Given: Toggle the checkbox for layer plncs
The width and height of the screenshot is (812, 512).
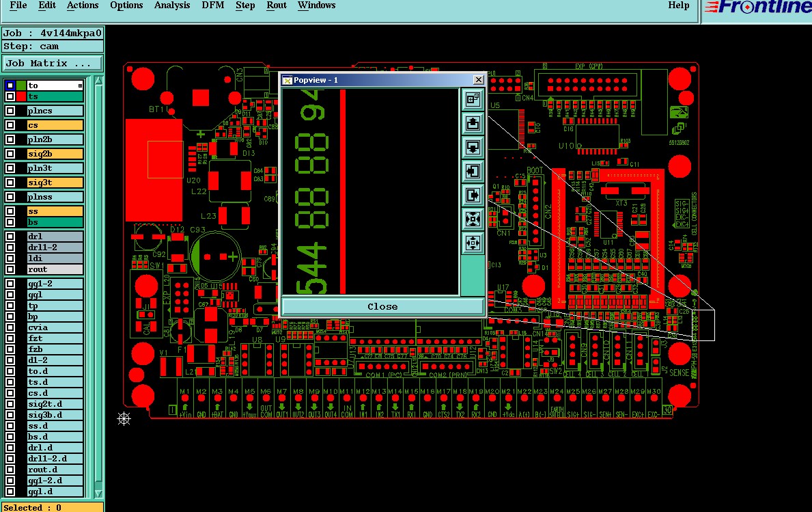Looking at the screenshot, I should [x=10, y=111].
